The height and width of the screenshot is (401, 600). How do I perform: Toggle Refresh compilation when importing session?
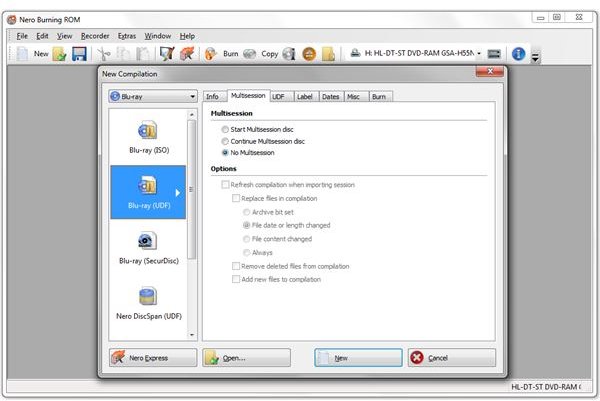pyautogui.click(x=225, y=185)
